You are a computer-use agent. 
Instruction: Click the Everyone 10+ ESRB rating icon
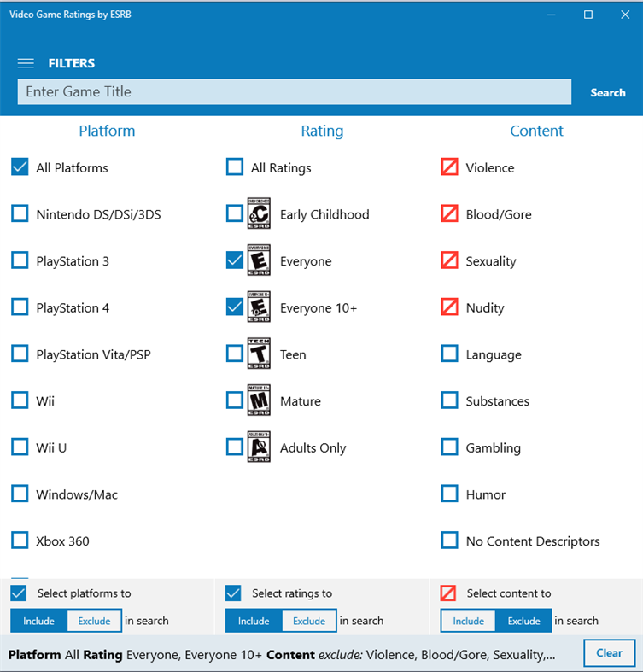tap(259, 307)
